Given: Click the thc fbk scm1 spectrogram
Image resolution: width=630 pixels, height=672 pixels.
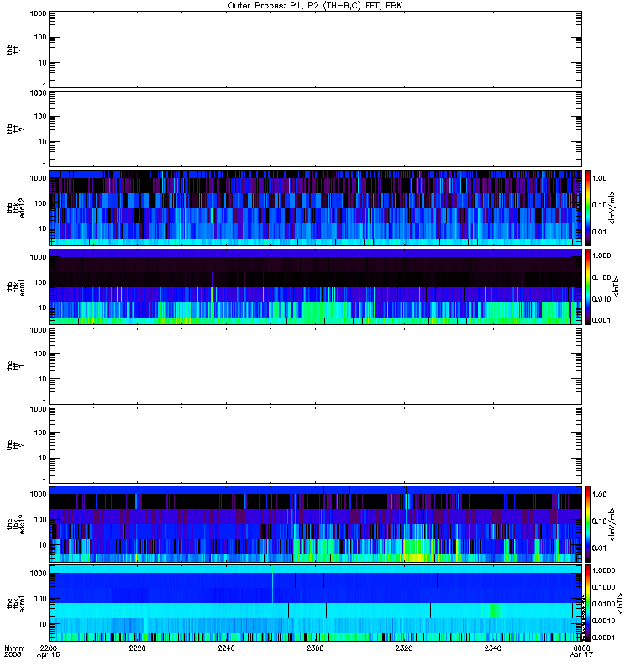Looking at the screenshot, I should click(x=315, y=603).
